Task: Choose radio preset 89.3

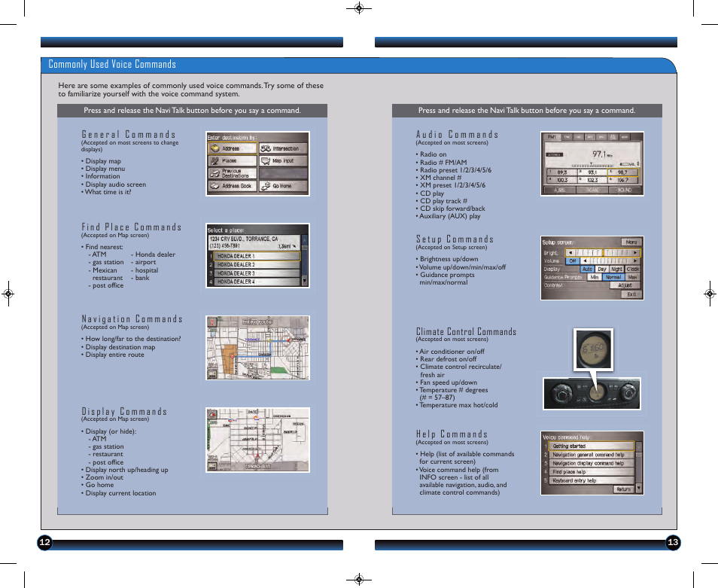Action: [x=561, y=172]
